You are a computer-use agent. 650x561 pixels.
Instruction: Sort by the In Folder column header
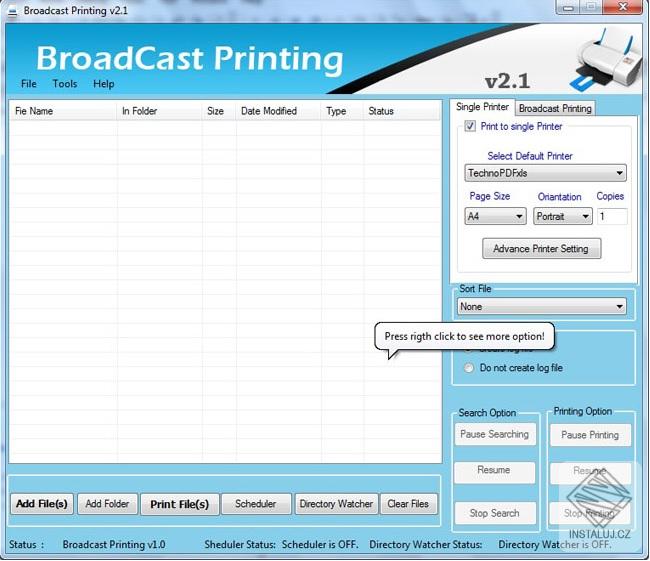coord(160,111)
